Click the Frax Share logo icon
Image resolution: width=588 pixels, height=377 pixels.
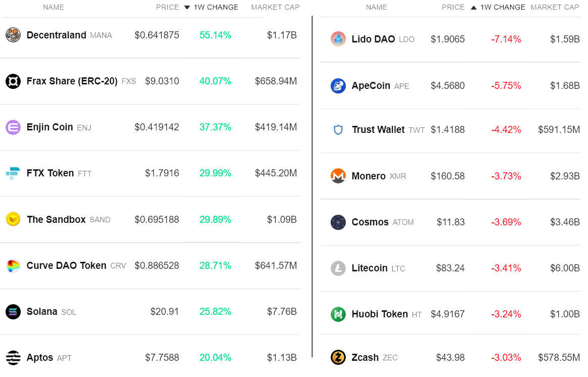tap(13, 81)
